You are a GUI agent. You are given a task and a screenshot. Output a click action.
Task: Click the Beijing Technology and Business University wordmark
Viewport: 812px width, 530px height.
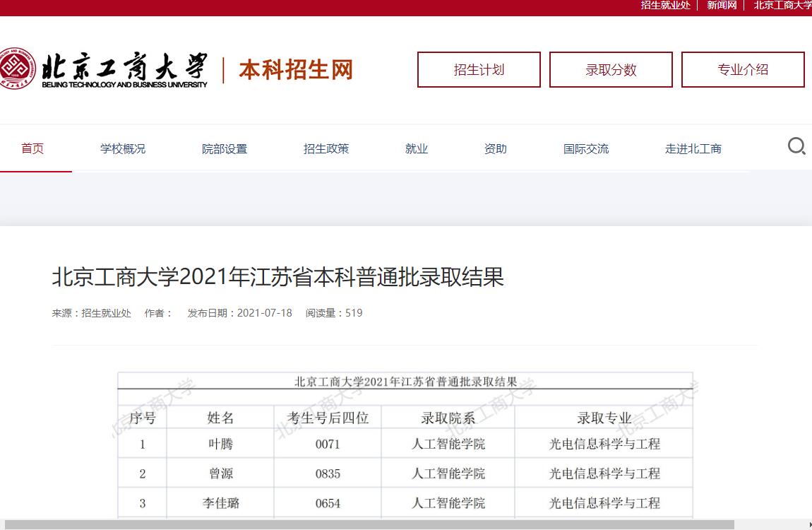(x=124, y=69)
